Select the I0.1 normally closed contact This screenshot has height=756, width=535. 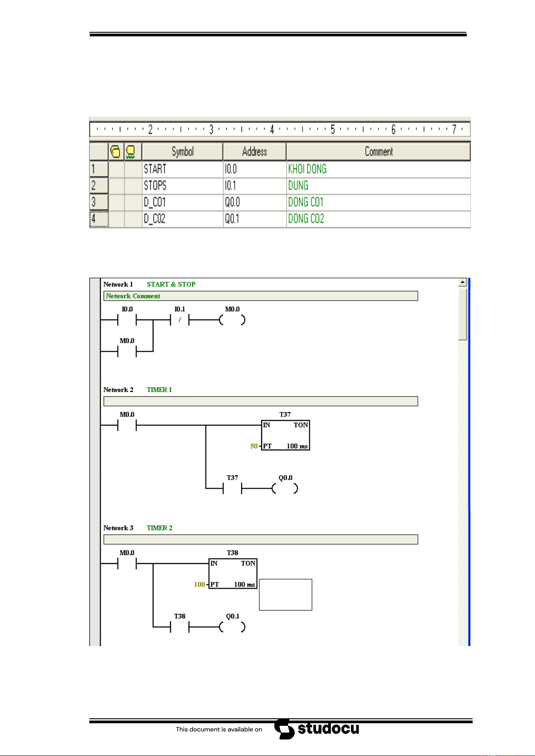tap(180, 320)
